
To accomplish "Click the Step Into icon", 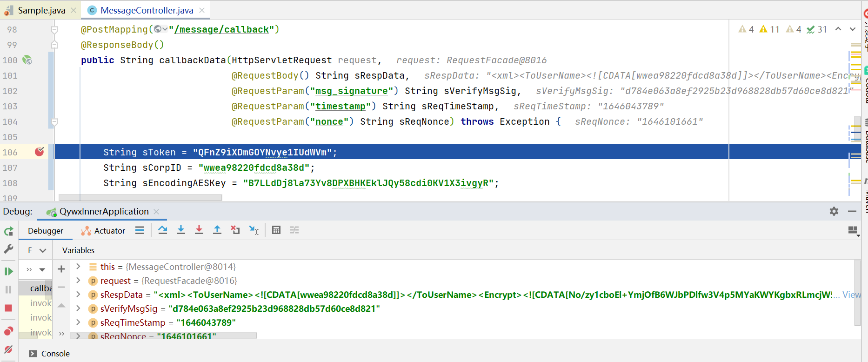I will coord(181,230).
